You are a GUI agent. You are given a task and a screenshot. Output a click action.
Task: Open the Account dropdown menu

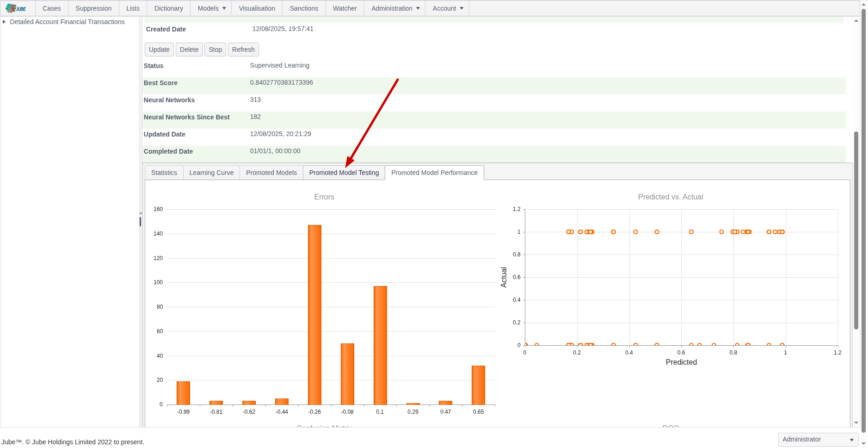pyautogui.click(x=448, y=8)
